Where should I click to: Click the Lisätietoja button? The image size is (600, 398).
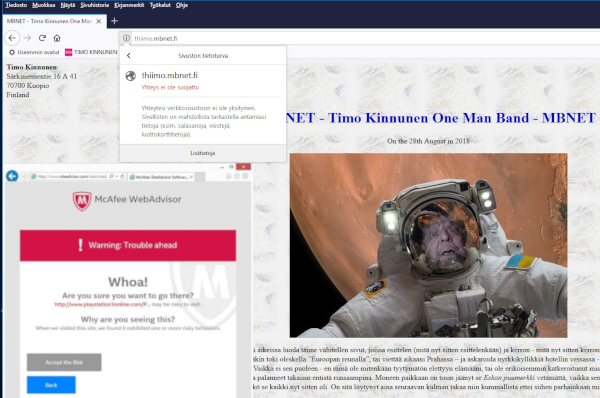tap(203, 153)
